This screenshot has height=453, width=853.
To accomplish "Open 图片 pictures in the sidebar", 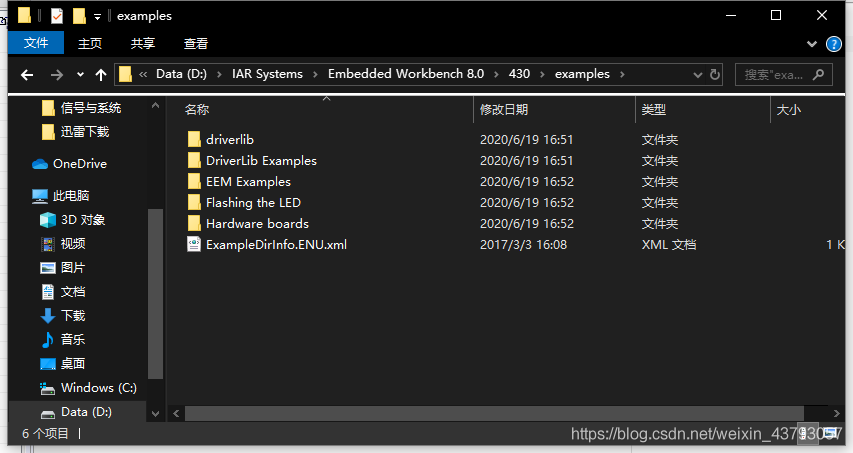I will click(x=63, y=268).
